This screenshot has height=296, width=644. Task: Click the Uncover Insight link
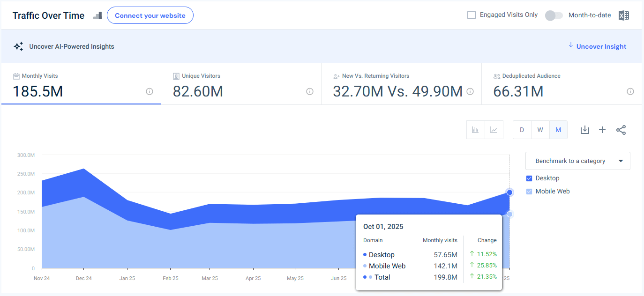[x=601, y=46]
